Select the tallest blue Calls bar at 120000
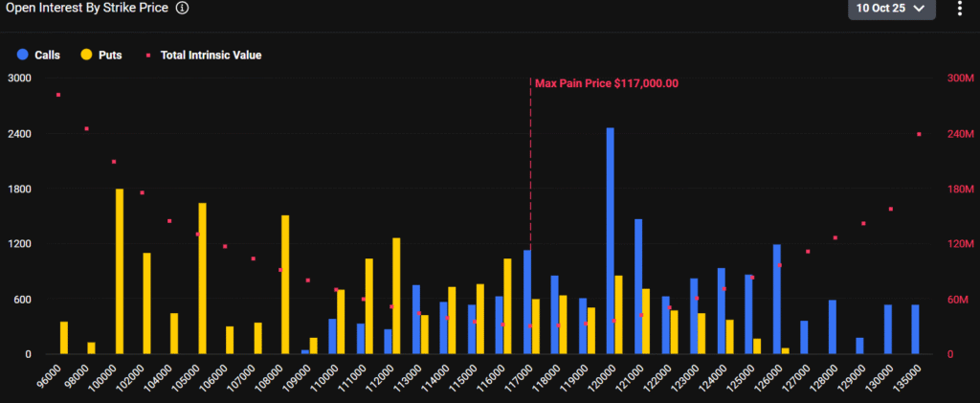 (x=611, y=241)
